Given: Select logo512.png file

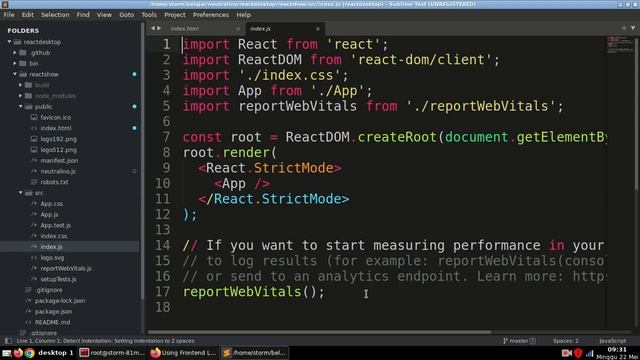Looking at the screenshot, I should [58, 149].
